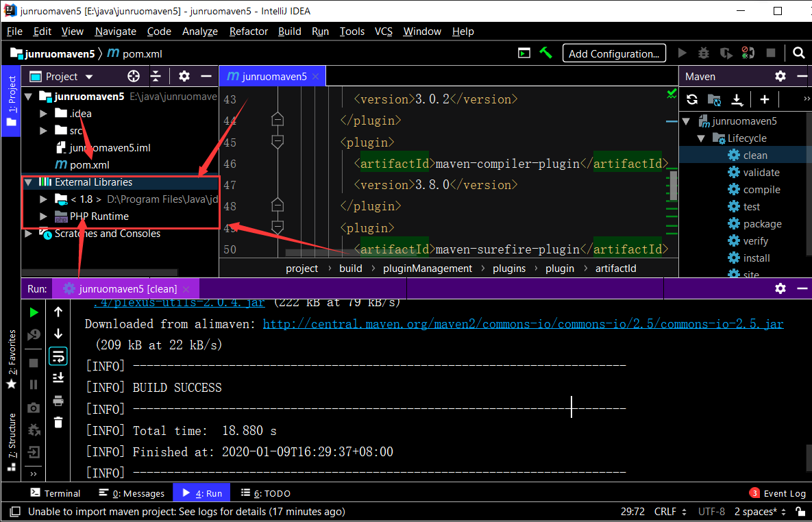
Task: Click the CRLF line separator selector
Action: coord(671,512)
